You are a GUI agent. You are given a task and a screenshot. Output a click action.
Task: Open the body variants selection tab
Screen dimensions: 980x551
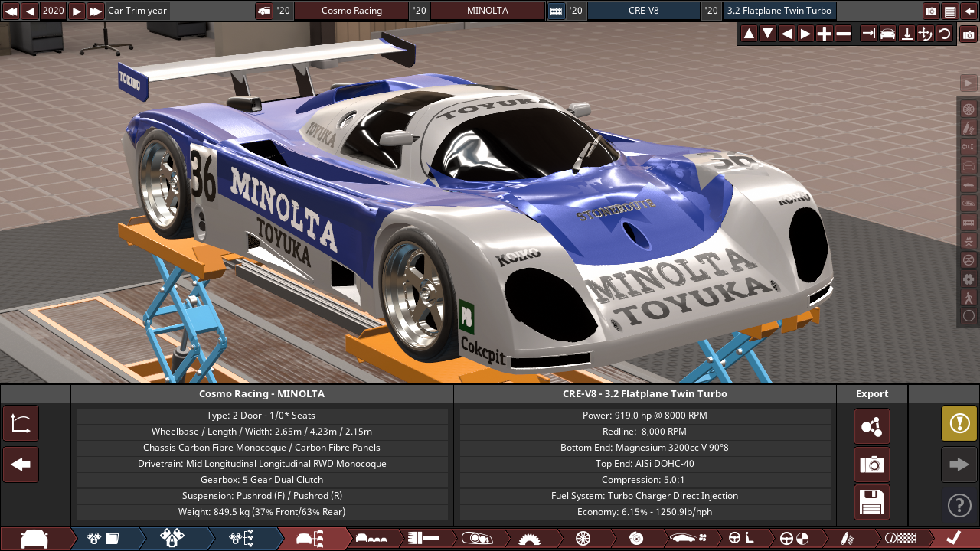pyautogui.click(x=371, y=538)
